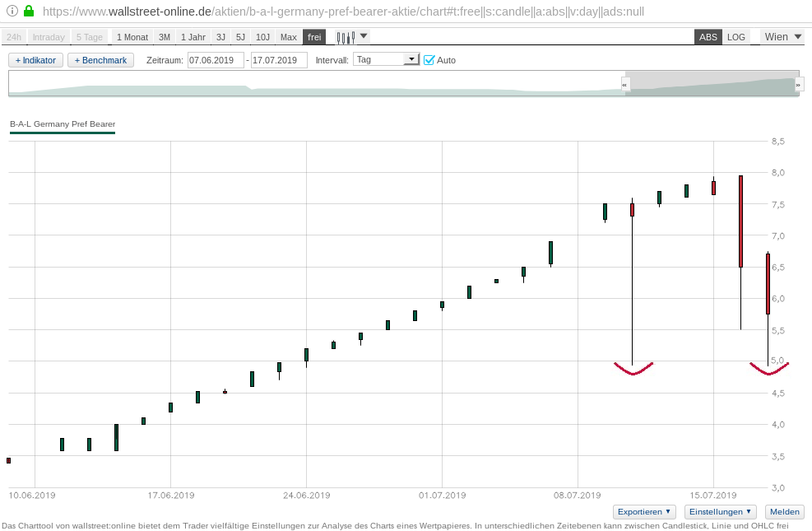Click the left range handle on overview
The height and width of the screenshot is (531, 812).
pyautogui.click(x=625, y=84)
